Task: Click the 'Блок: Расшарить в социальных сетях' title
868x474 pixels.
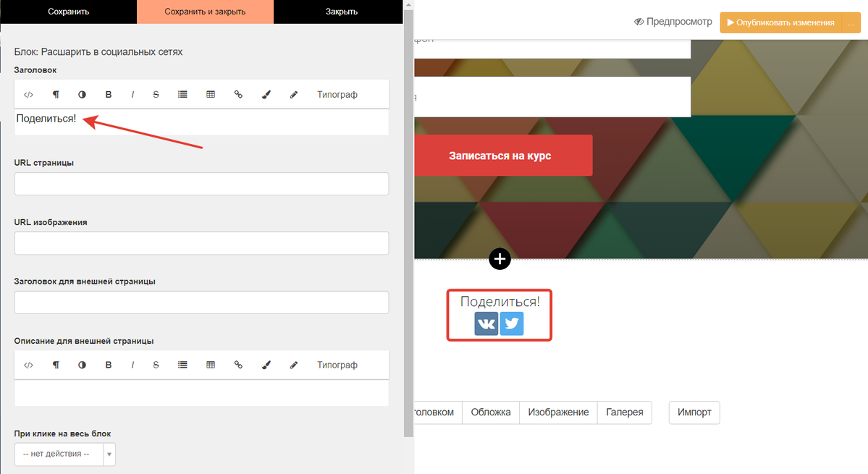Action: point(98,52)
